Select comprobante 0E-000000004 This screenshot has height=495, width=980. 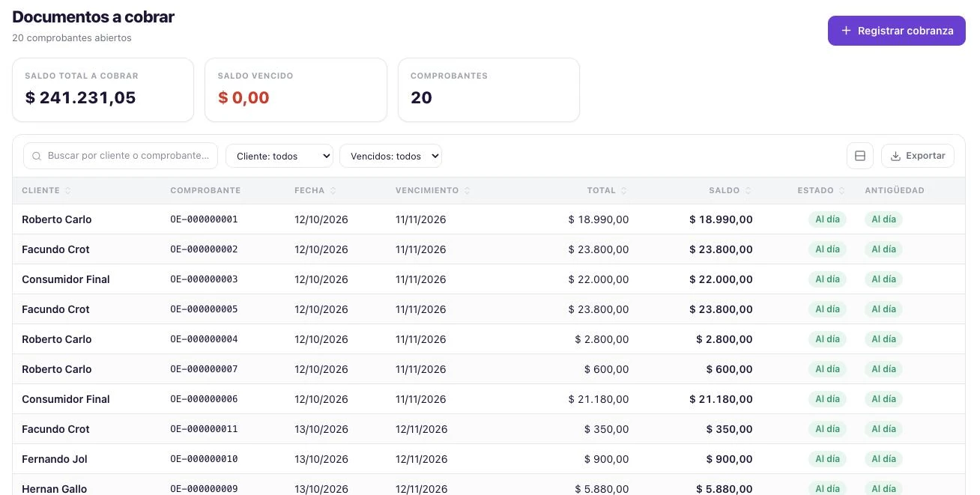pyautogui.click(x=204, y=339)
